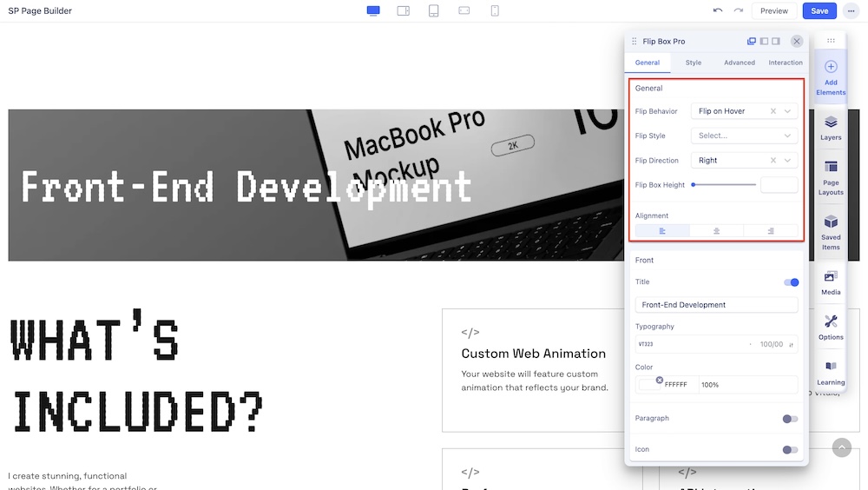
Task: Open Page Layouts in sidebar
Action: pos(831,177)
